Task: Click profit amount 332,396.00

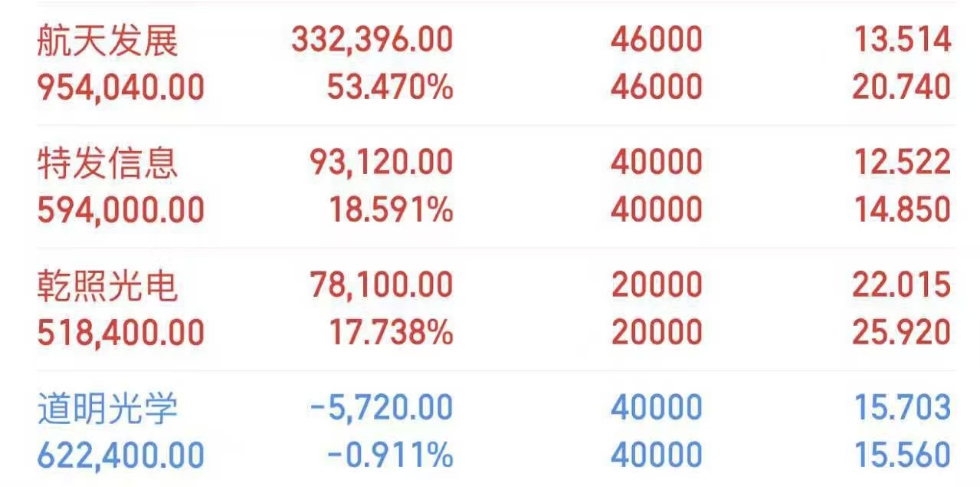Action: pyautogui.click(x=372, y=41)
